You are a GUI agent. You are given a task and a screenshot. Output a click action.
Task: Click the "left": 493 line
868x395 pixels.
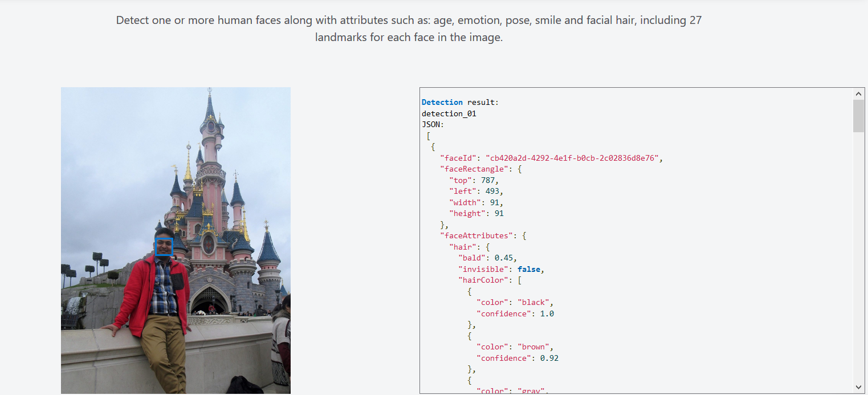[x=476, y=191]
